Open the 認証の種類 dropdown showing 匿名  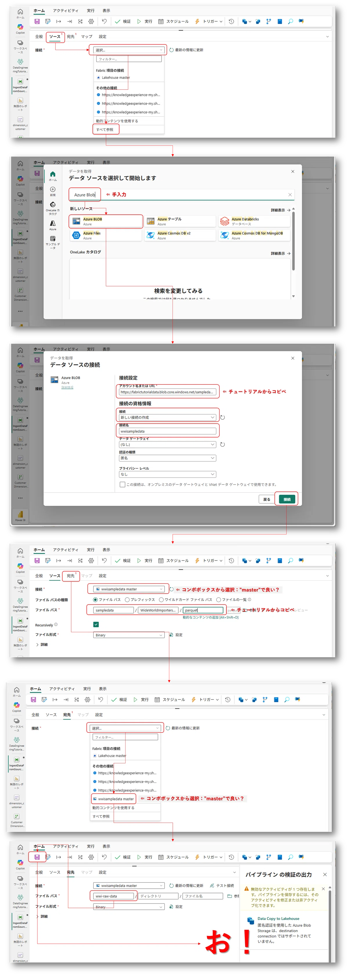point(167,458)
